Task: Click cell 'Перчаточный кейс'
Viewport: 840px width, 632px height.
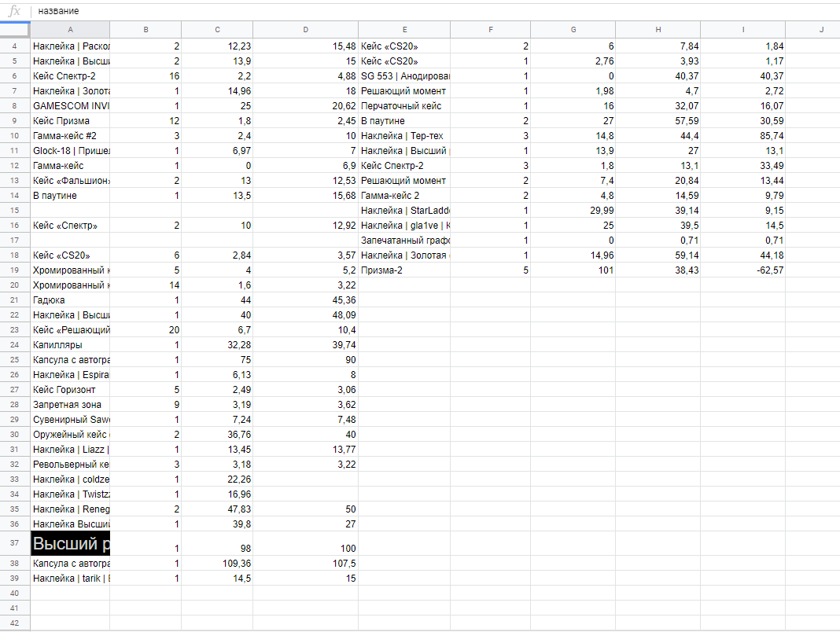Action: (404, 106)
